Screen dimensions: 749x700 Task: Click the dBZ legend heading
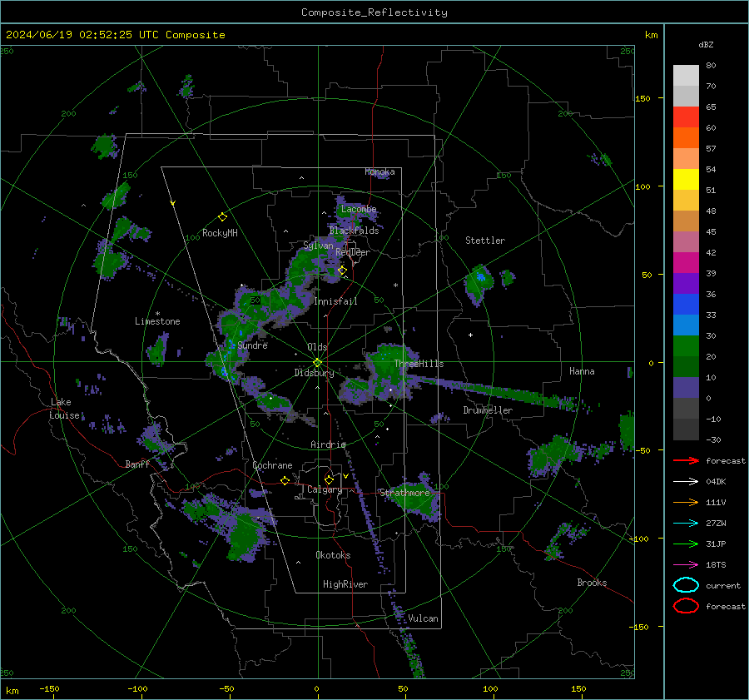click(x=706, y=45)
